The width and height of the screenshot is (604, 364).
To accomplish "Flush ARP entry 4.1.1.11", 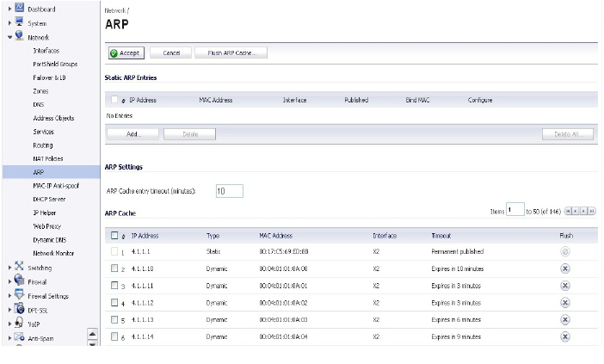I will 564,286.
